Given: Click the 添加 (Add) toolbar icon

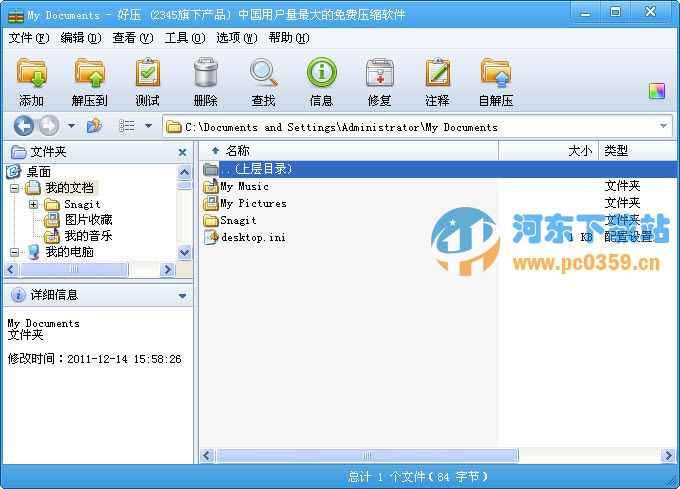Looking at the screenshot, I should [x=32, y=72].
